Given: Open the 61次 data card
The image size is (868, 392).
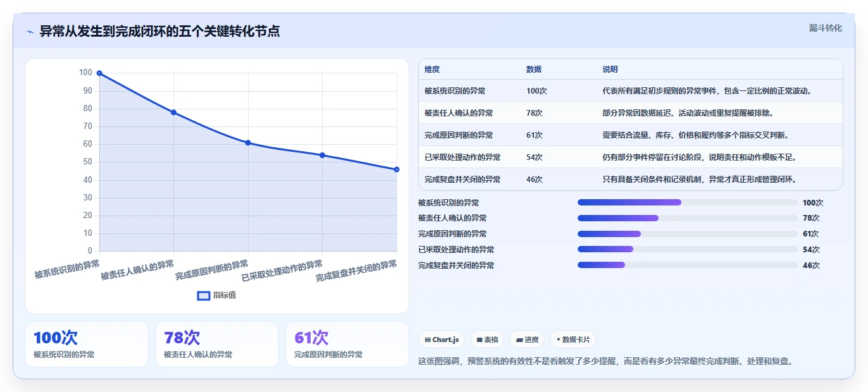Looking at the screenshot, I should [347, 344].
